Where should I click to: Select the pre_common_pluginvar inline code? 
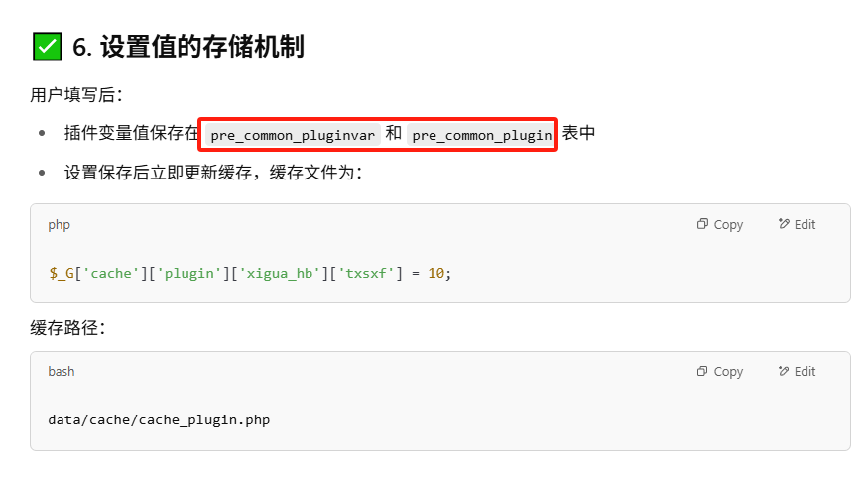tap(293, 135)
